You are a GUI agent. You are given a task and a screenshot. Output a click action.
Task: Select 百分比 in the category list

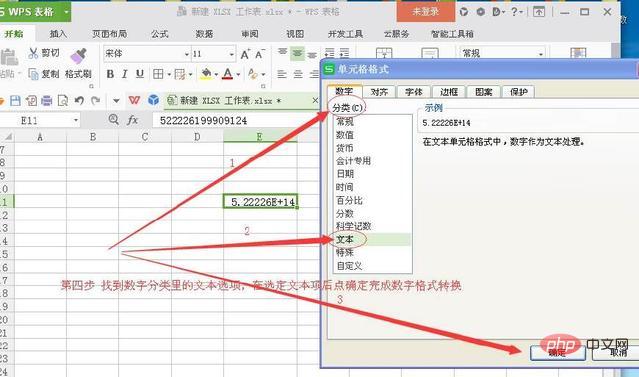click(349, 200)
